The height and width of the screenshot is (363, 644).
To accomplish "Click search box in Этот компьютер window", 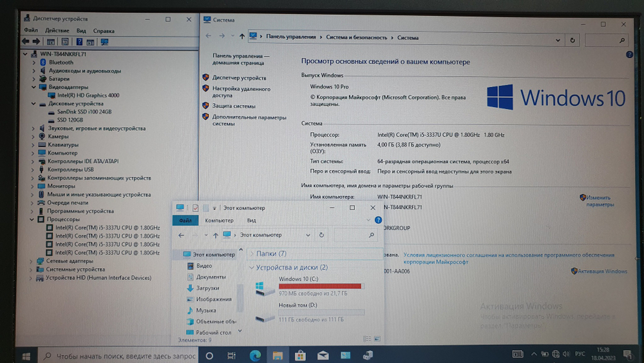I will point(355,235).
